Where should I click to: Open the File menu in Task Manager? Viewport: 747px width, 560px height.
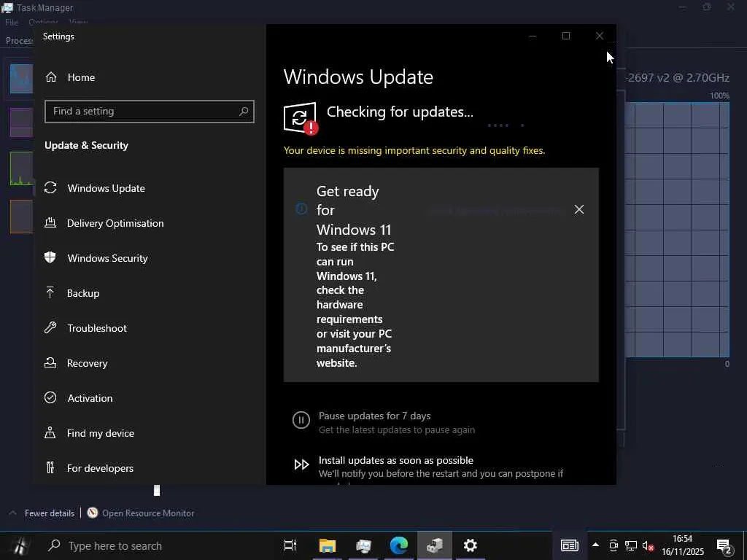pyautogui.click(x=12, y=22)
